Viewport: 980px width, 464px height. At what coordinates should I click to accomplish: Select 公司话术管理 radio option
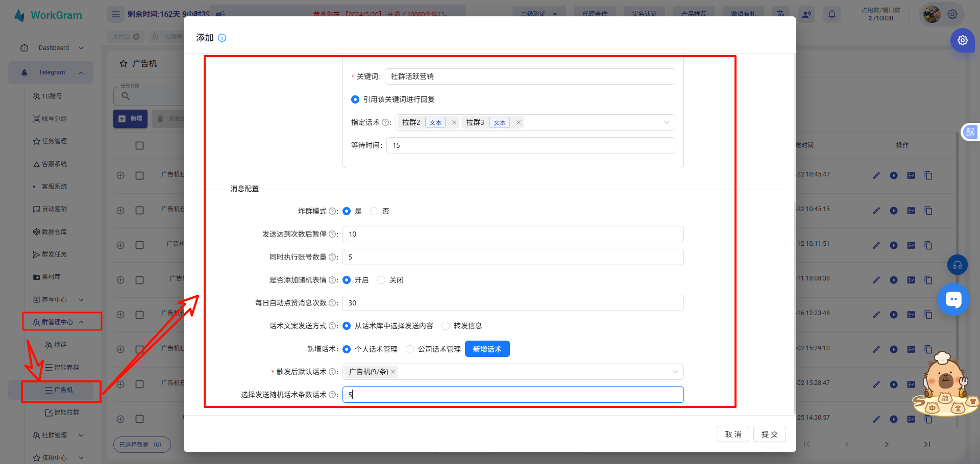[x=410, y=349]
